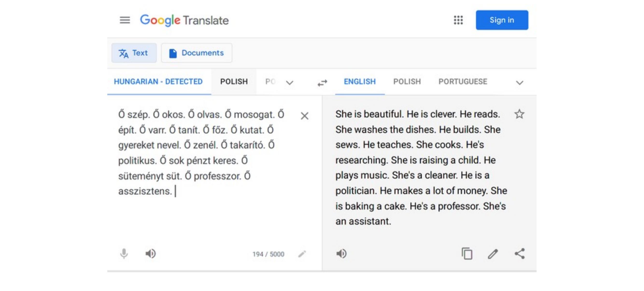Suggest an edit with pencil icon
The height and width of the screenshot is (291, 644).
(x=493, y=254)
